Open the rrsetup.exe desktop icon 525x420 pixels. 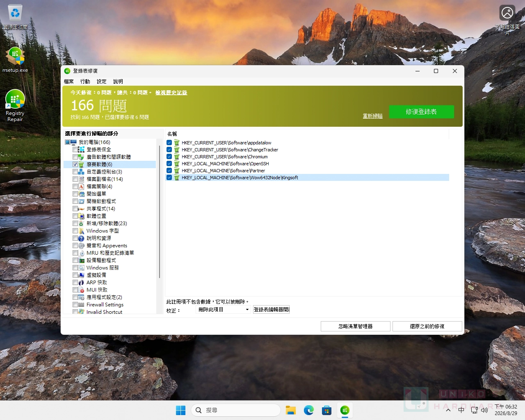15,59
